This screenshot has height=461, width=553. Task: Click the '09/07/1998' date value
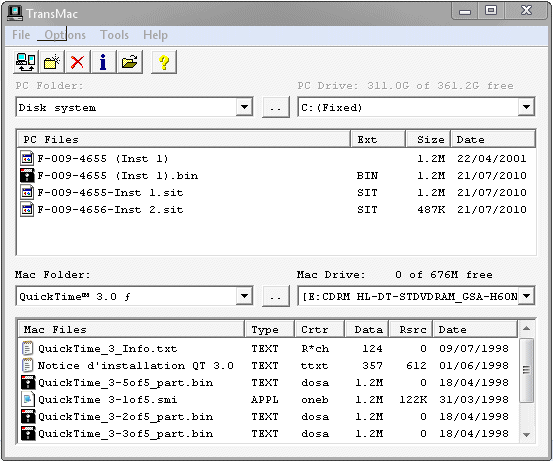tap(474, 348)
